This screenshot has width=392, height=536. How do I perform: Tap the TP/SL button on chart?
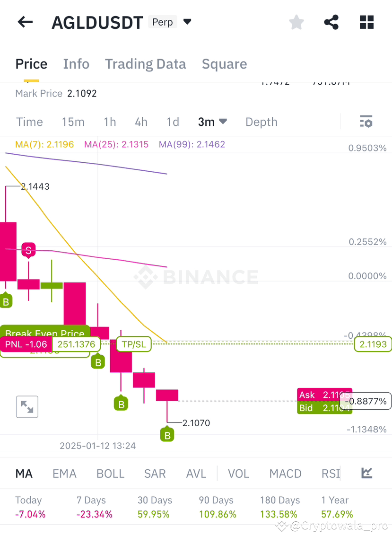point(134,344)
